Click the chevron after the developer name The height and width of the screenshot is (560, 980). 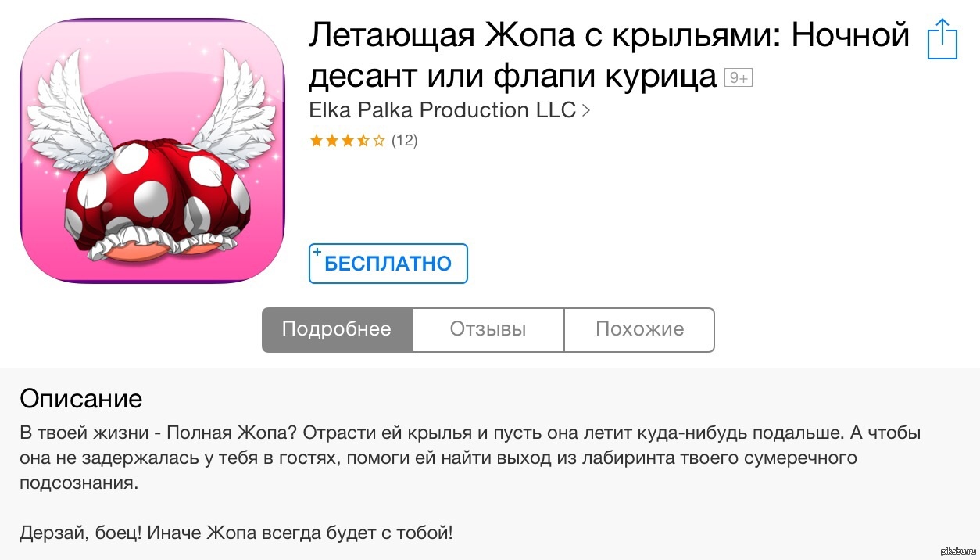click(585, 111)
